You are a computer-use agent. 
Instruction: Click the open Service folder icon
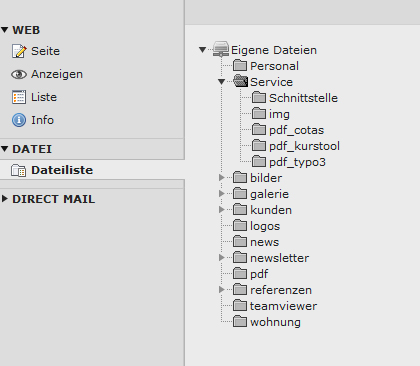coord(240,81)
